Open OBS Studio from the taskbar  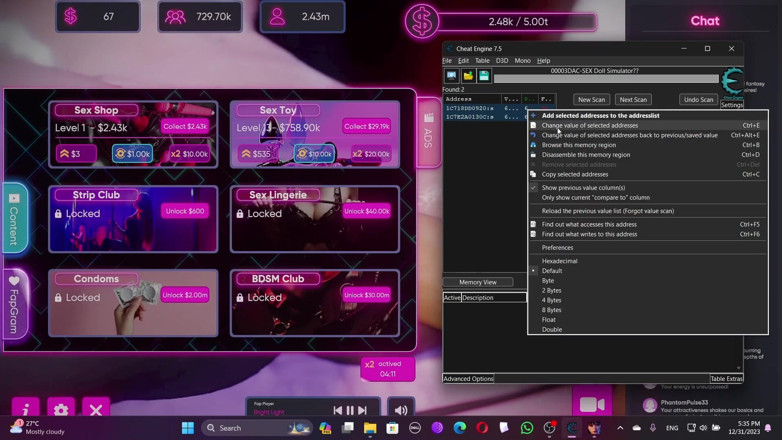click(549, 428)
